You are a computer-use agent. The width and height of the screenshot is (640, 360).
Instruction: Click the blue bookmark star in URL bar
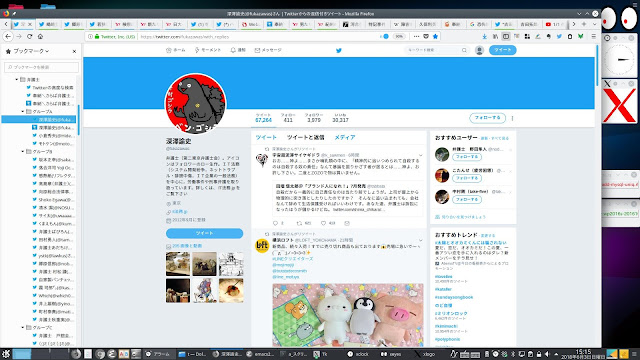(435, 36)
